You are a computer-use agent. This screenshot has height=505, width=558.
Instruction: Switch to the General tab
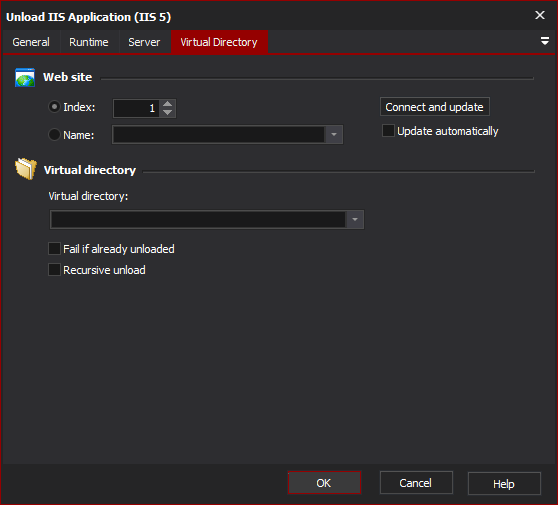[31, 42]
